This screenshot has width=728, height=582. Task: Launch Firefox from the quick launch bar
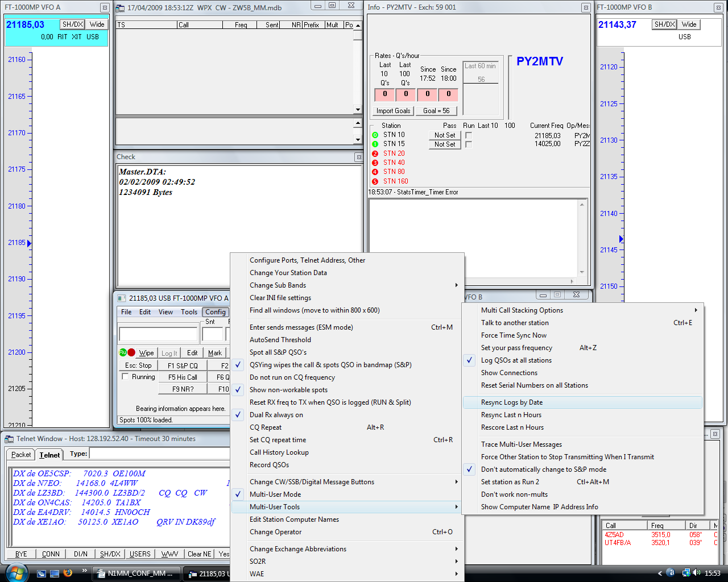[68, 573]
